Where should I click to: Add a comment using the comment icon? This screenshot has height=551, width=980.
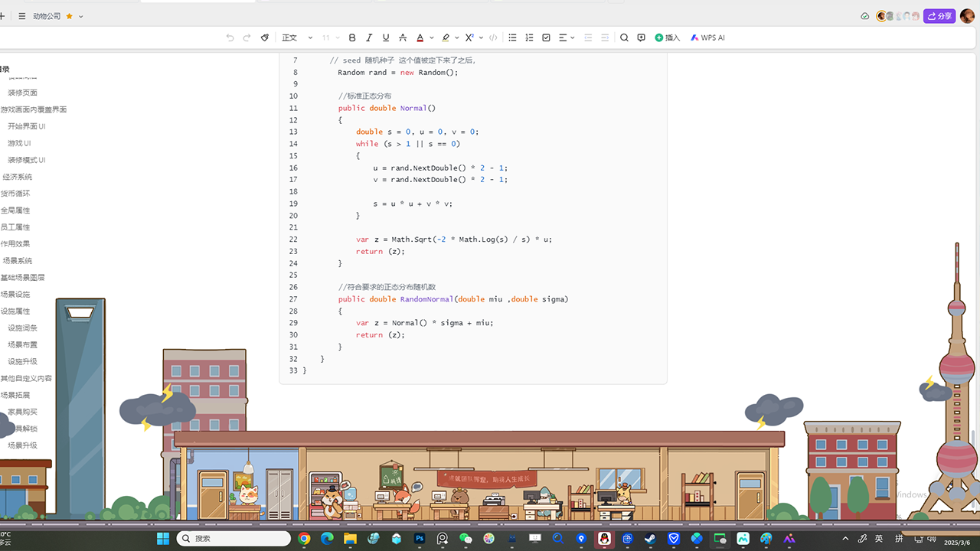641,37
